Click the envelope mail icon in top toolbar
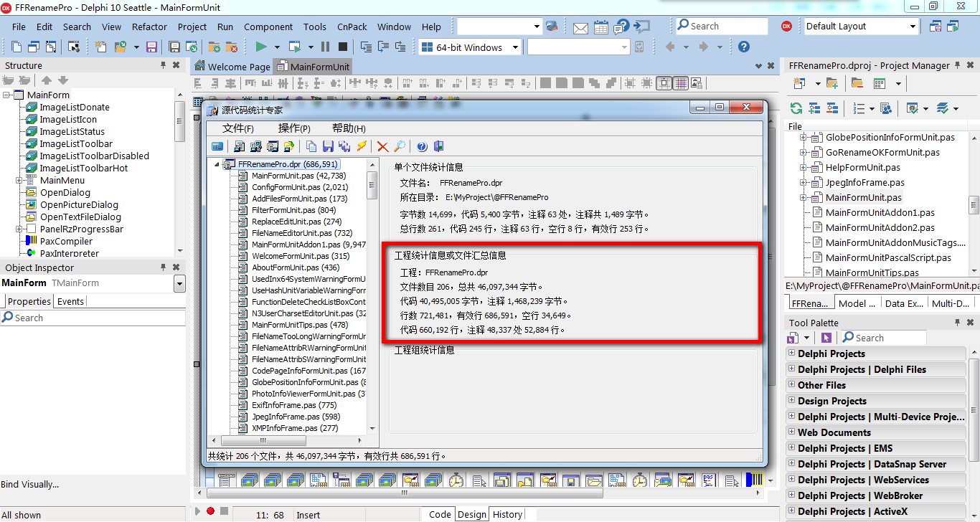 [580, 27]
